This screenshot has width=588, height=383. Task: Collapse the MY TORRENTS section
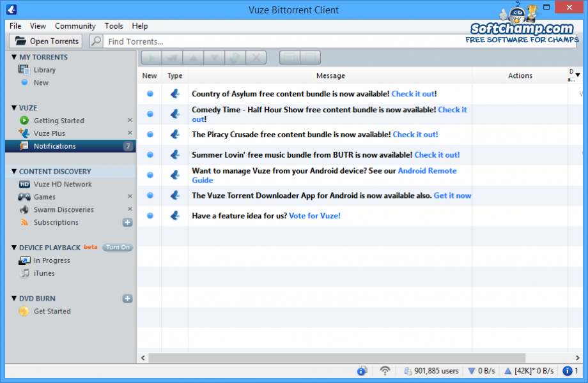[x=14, y=57]
